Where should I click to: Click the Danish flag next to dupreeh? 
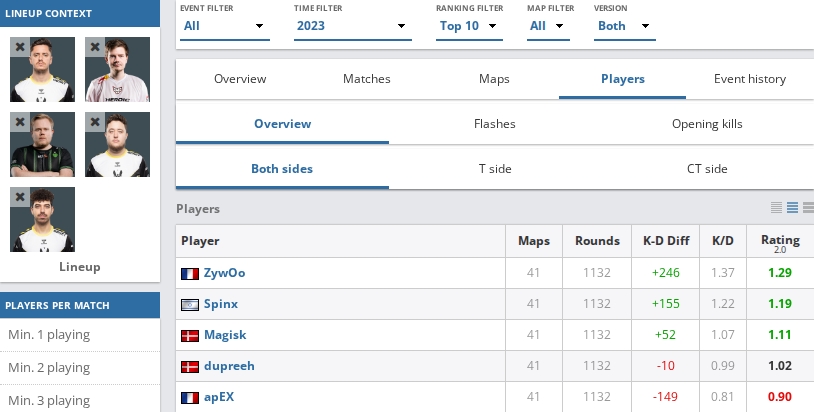click(190, 367)
